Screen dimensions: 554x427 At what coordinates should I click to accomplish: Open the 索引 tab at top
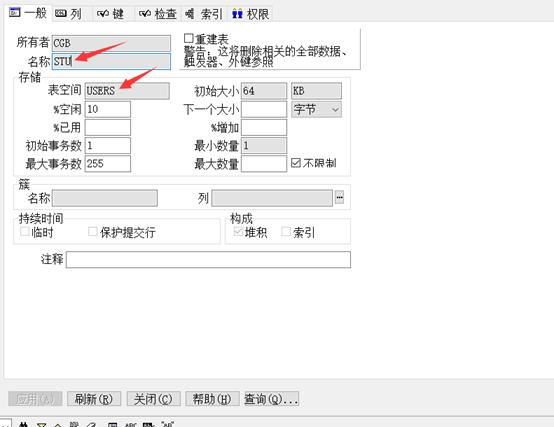tap(204, 14)
